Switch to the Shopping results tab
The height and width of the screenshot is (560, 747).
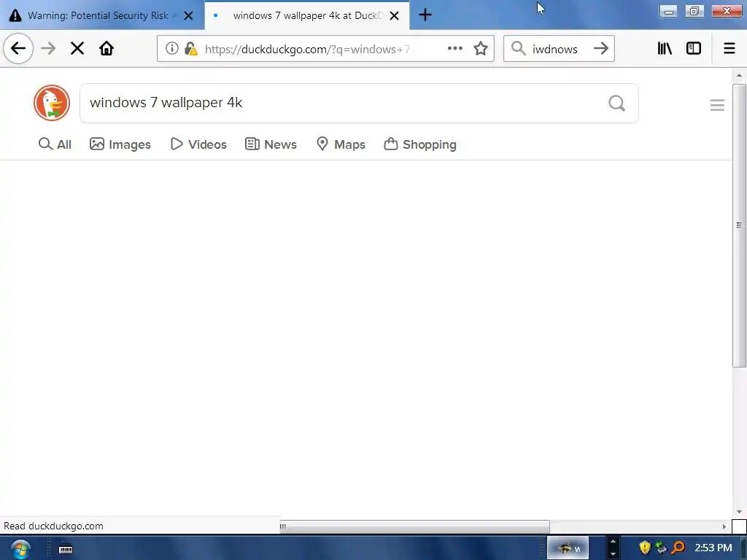pyautogui.click(x=420, y=144)
